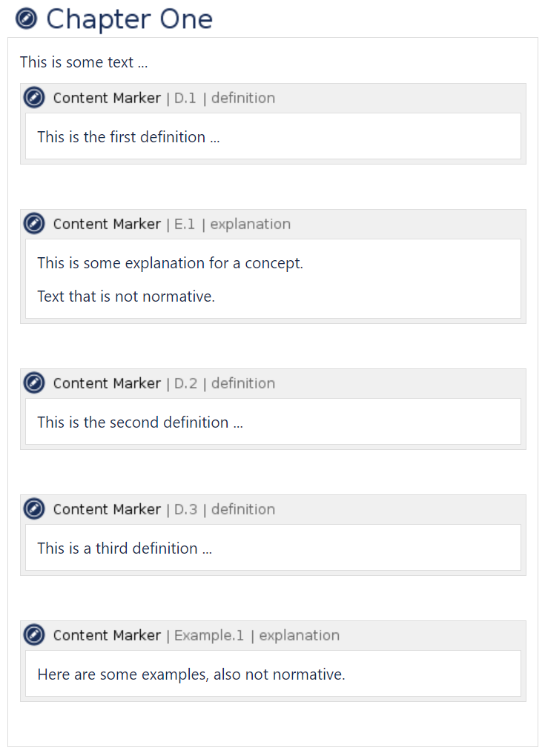The image size is (545, 756).
Task: Click the third definition text body
Action: 125,548
